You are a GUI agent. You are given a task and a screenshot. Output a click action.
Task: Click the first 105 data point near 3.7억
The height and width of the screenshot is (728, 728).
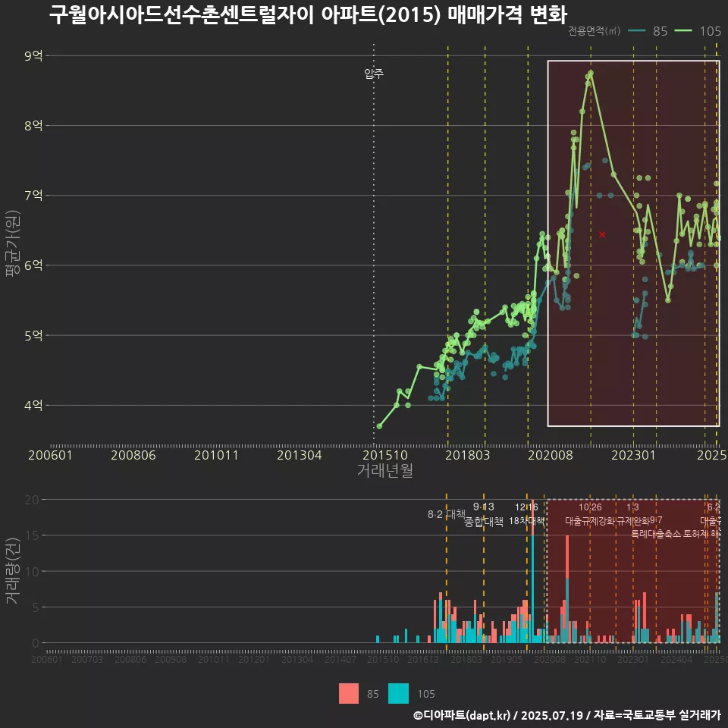click(x=379, y=426)
